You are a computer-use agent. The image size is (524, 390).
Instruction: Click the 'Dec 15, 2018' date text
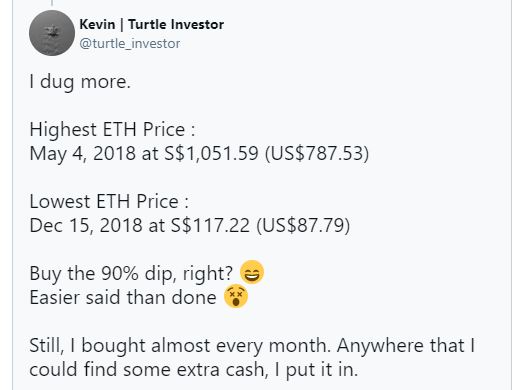pos(86,226)
